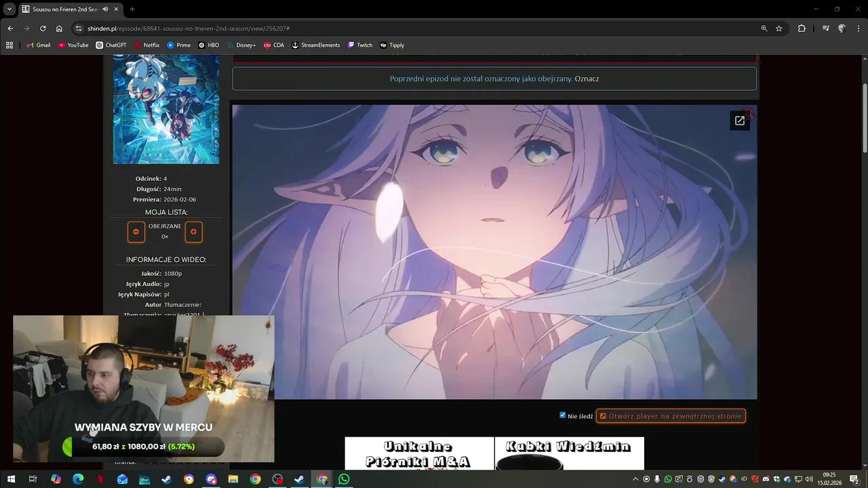Open notification center icon
The width and height of the screenshot is (868, 488).
(x=854, y=479)
